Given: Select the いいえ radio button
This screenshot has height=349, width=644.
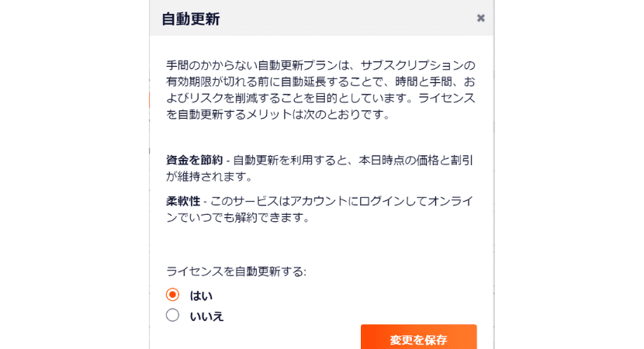Looking at the screenshot, I should pyautogui.click(x=172, y=315).
